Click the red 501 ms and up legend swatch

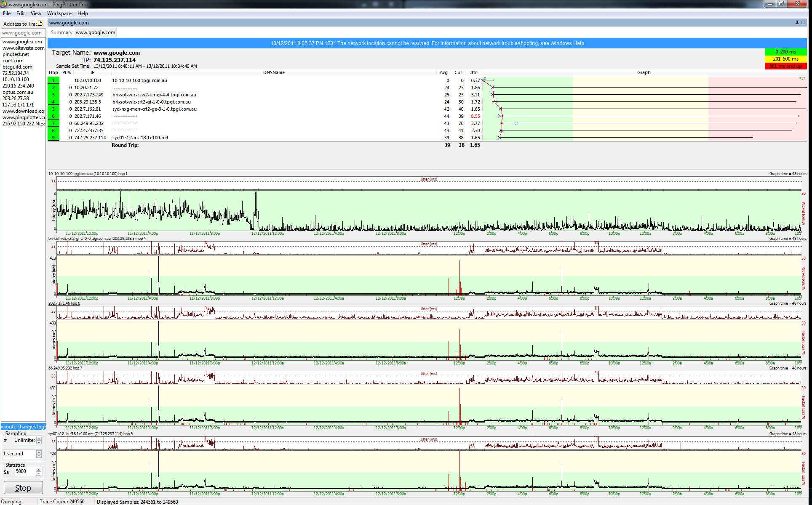click(x=785, y=66)
